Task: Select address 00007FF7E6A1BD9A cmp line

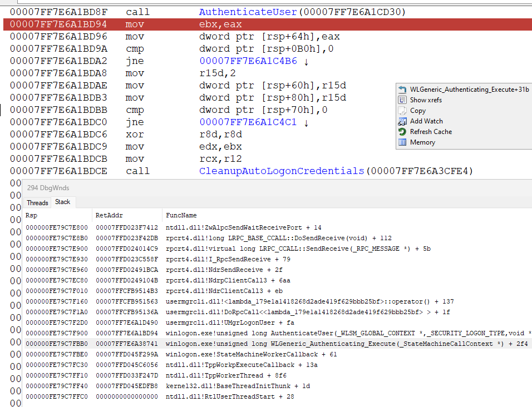Action: tap(58, 49)
